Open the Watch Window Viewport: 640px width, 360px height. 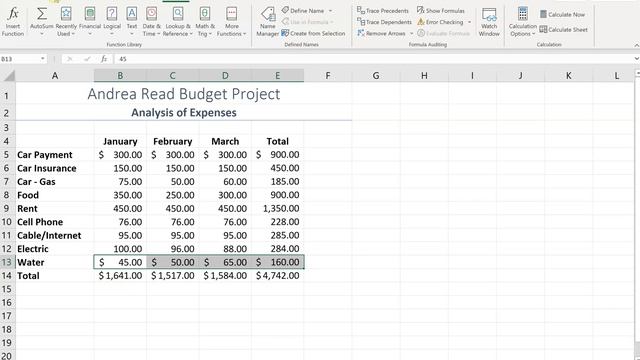coord(489,22)
